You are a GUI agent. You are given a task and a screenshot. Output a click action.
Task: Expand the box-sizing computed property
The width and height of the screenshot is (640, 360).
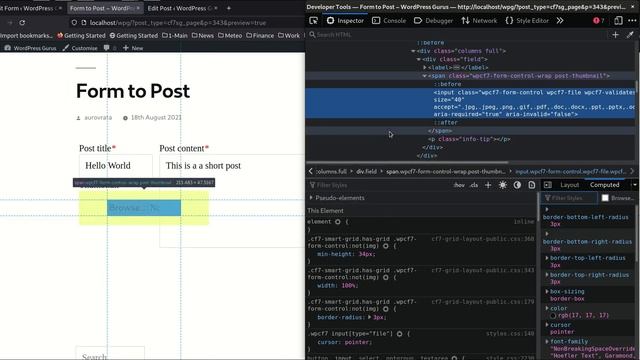[x=547, y=292]
